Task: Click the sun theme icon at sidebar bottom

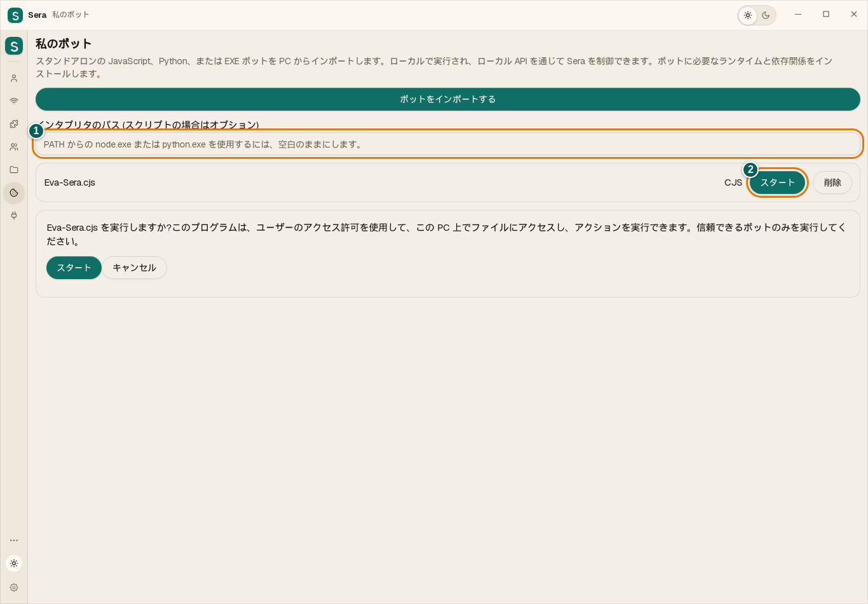Action: point(14,563)
